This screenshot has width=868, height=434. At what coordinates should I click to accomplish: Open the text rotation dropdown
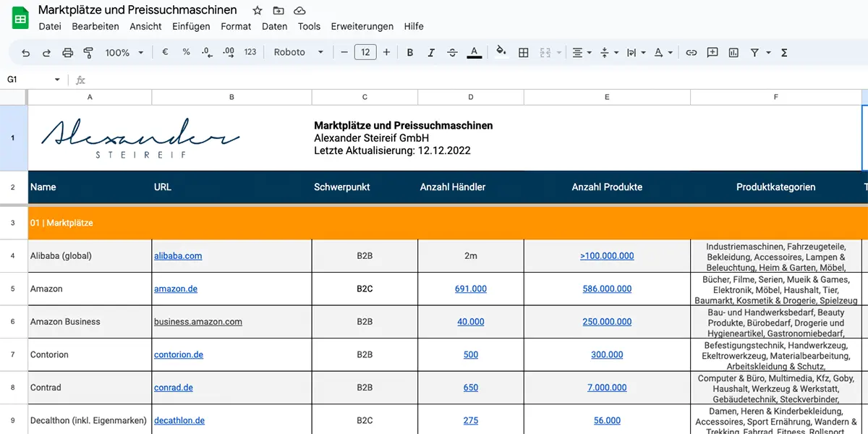point(663,52)
